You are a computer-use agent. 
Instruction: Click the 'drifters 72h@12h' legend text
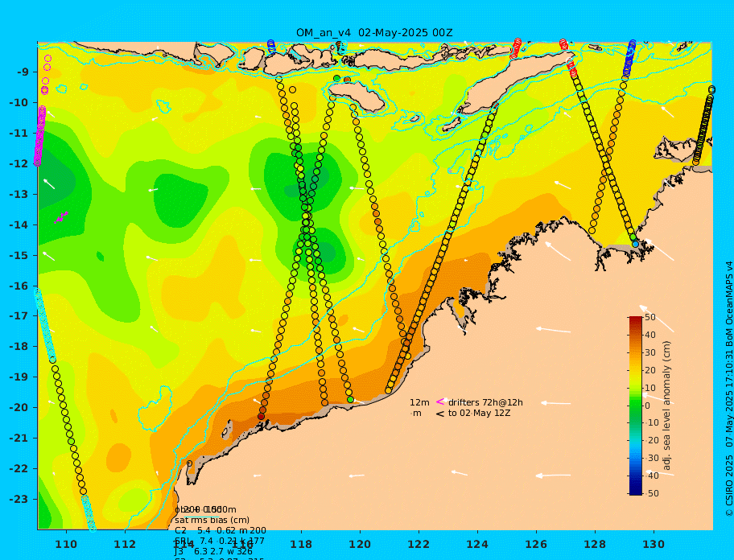[485, 402]
